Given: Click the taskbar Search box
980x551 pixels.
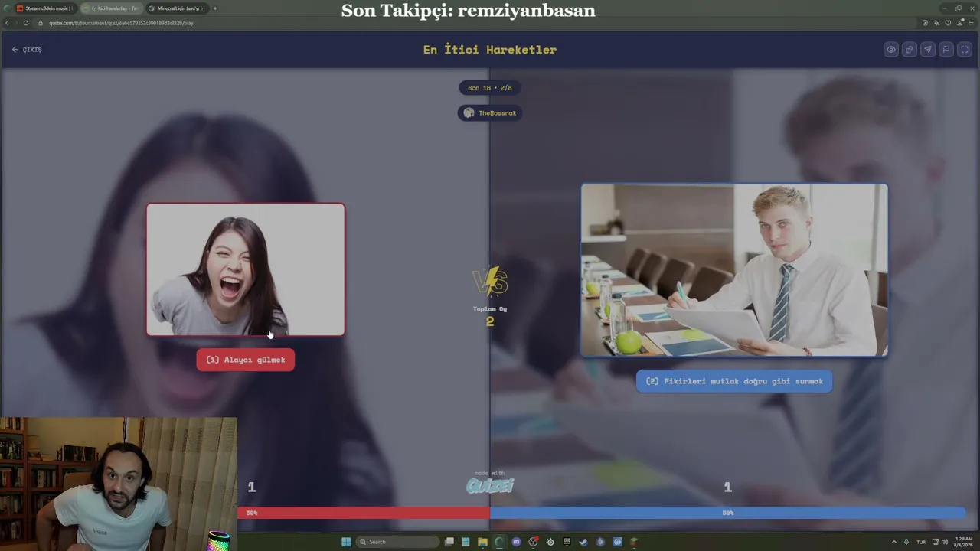Looking at the screenshot, I should pos(398,542).
